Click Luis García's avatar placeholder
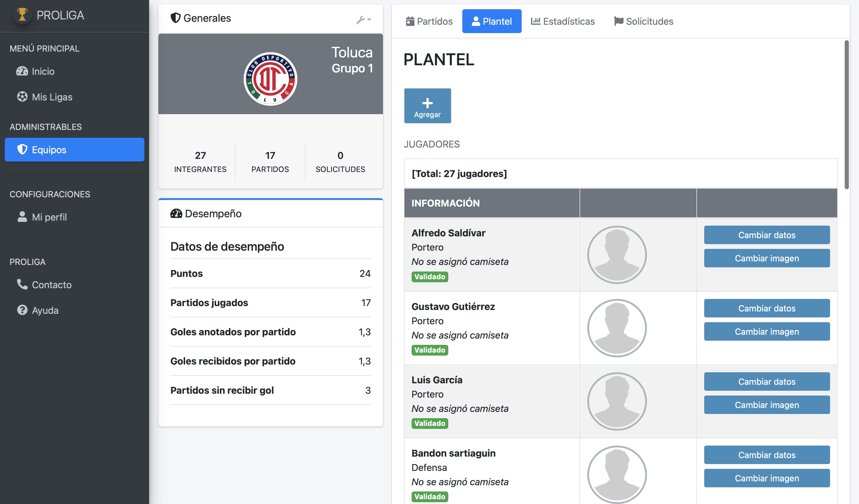859x504 pixels. (x=617, y=401)
